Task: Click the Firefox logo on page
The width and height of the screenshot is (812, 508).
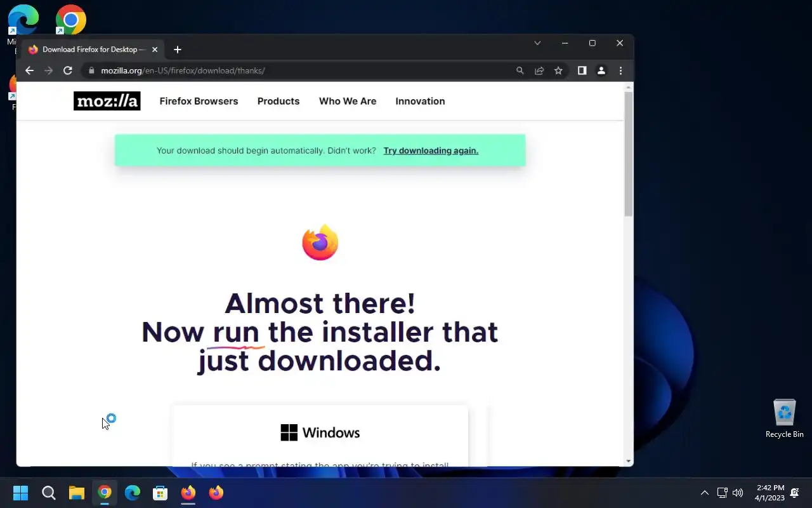Action: 320,243
